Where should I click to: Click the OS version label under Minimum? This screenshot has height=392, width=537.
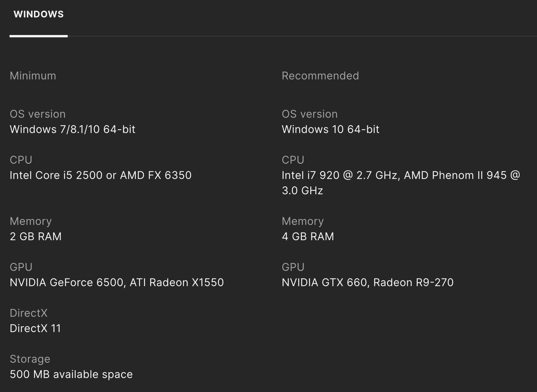[x=37, y=114]
